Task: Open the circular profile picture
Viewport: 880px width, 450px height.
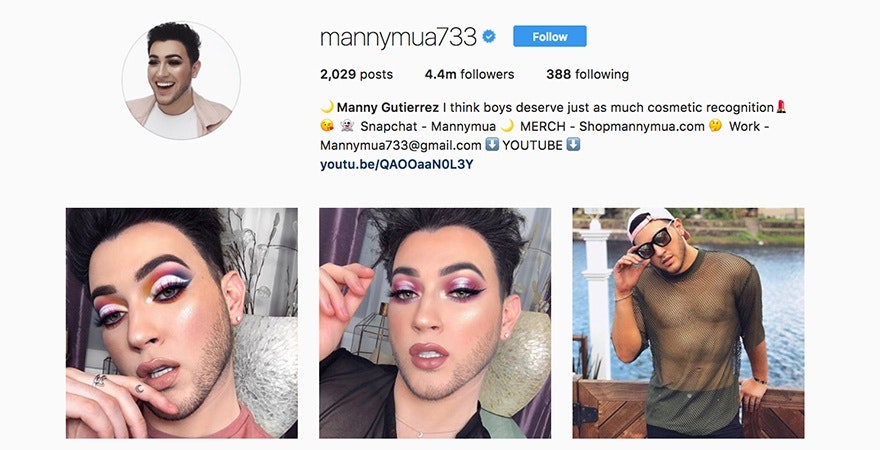Action: coord(181,80)
